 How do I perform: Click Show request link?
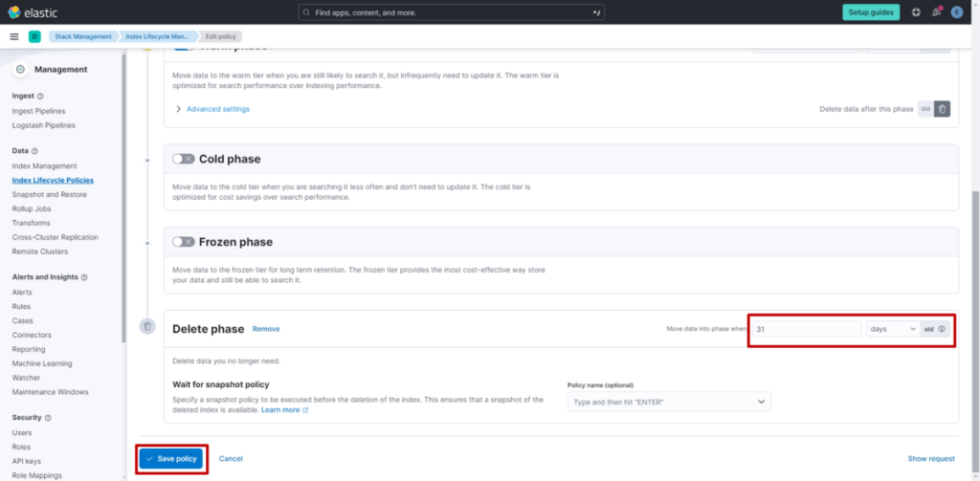(x=930, y=459)
